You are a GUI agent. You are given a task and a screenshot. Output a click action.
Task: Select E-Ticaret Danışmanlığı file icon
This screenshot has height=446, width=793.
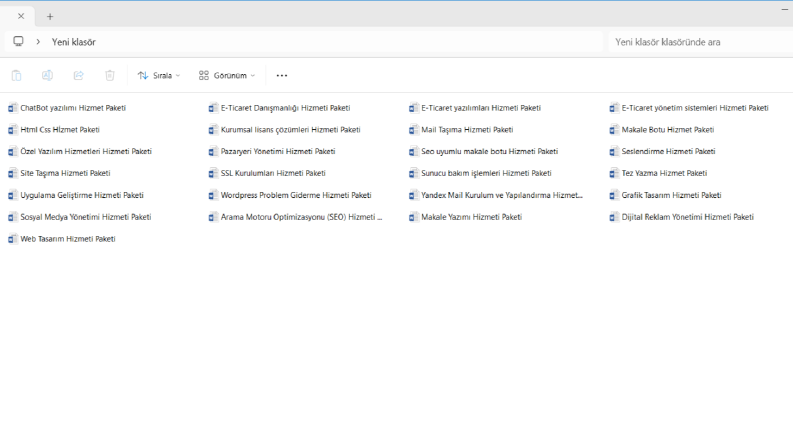coord(213,108)
